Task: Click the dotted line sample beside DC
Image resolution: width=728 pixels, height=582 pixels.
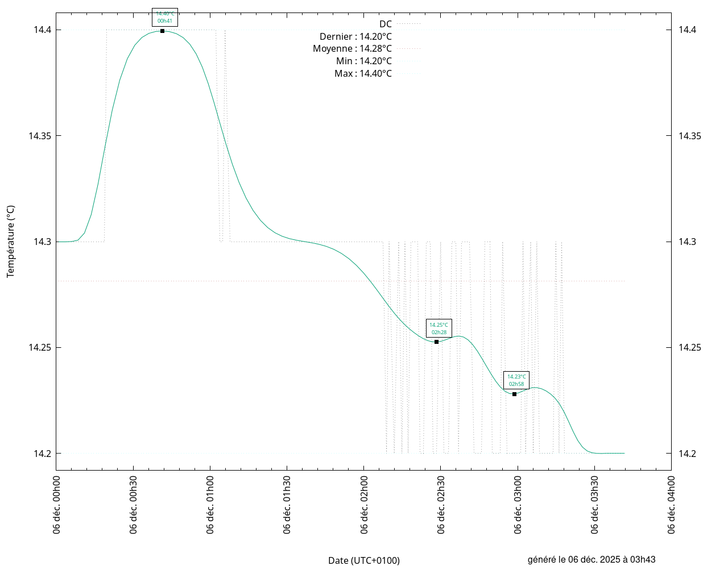Action: tap(408, 24)
